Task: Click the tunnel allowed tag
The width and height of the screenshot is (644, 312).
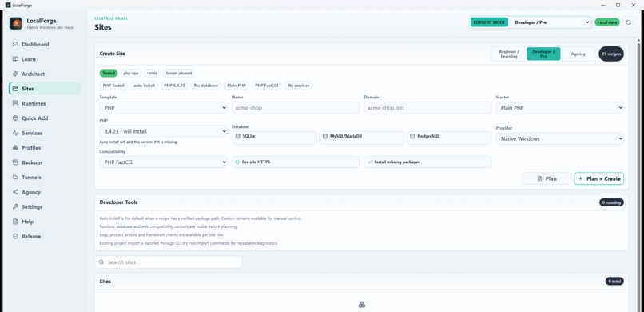Action: (x=179, y=73)
